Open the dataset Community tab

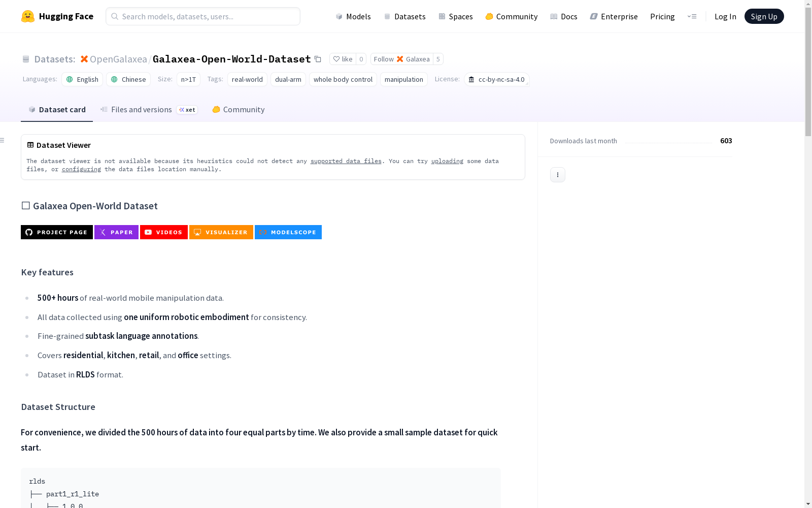click(238, 109)
